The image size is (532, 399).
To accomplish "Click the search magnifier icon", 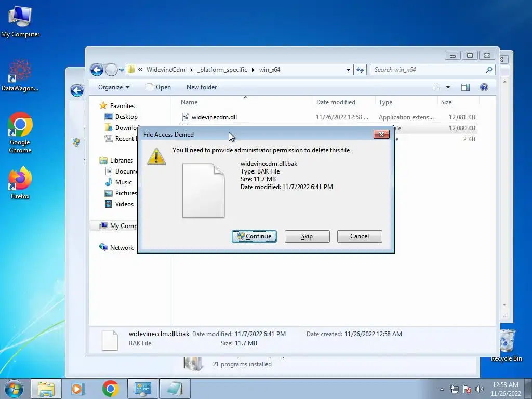I will (489, 70).
